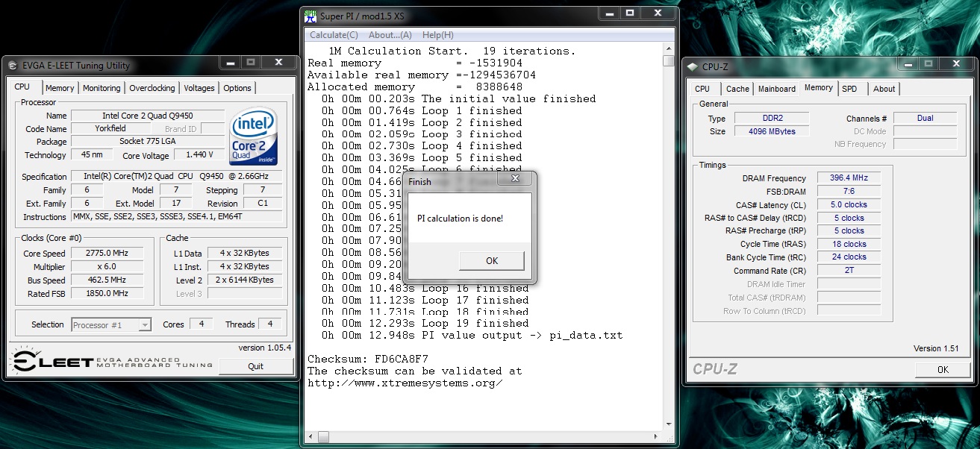Screen dimensions: 980x449
Task: Open the Mainboard tab in CPU-Z
Action: pos(777,89)
